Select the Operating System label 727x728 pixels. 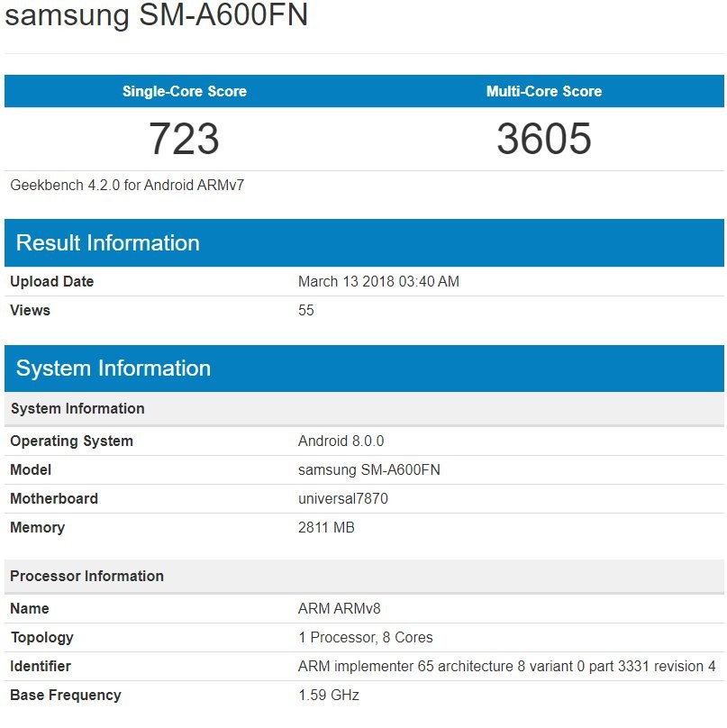[71, 441]
